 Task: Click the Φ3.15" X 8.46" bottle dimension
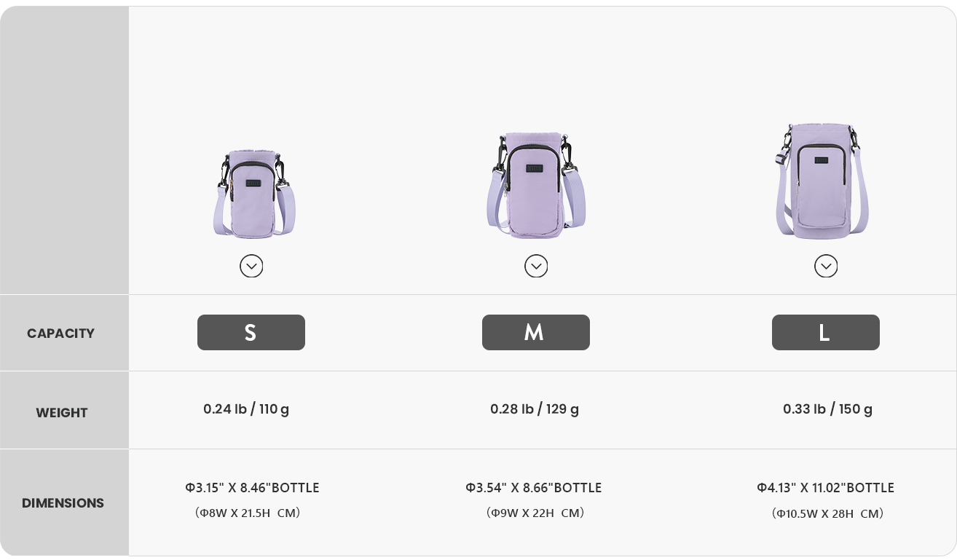[x=252, y=488]
